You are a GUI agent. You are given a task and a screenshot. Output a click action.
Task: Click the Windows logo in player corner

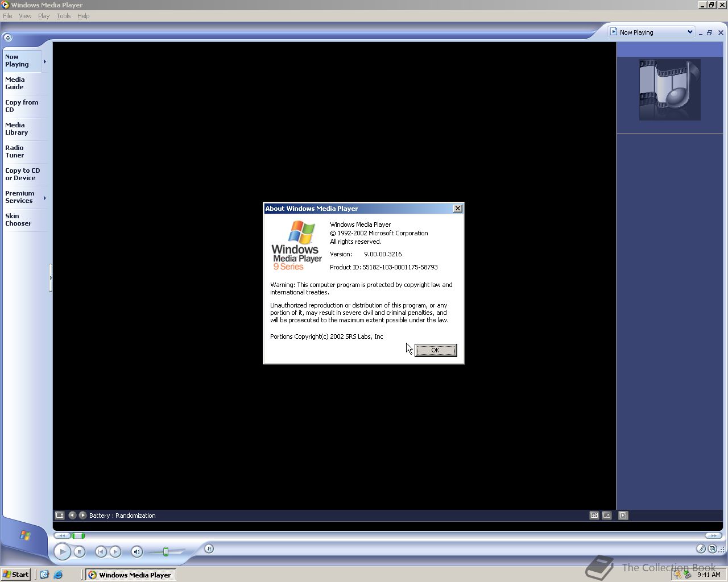[25, 535]
